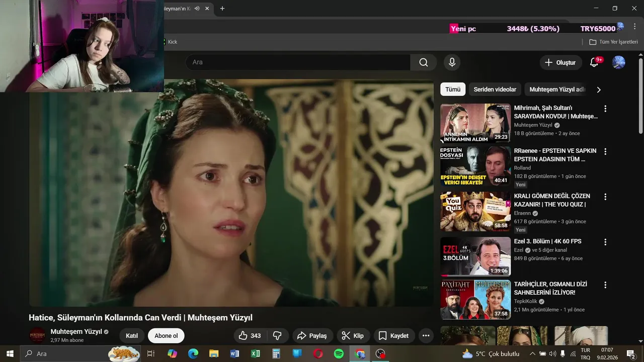This screenshot has width=644, height=362.
Task: Click the Paylaş share button
Action: pyautogui.click(x=312, y=335)
